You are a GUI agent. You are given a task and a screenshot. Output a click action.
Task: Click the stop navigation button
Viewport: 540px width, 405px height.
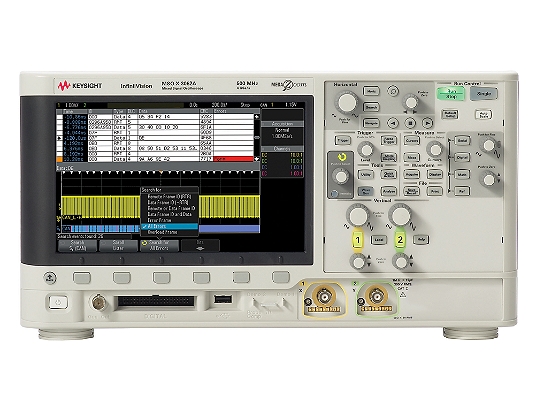[x=409, y=123]
